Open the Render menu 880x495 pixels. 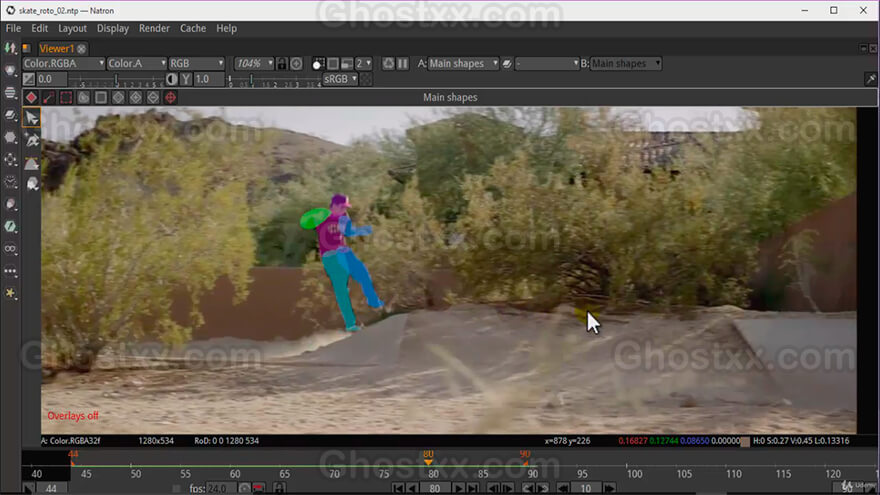pyautogui.click(x=154, y=29)
